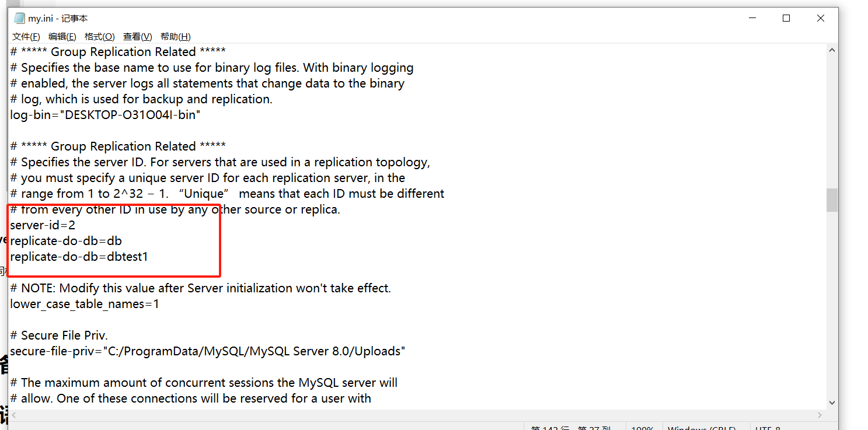This screenshot has width=868, height=430.
Task: Click in the lower_case_table_names=1 line
Action: 84,303
